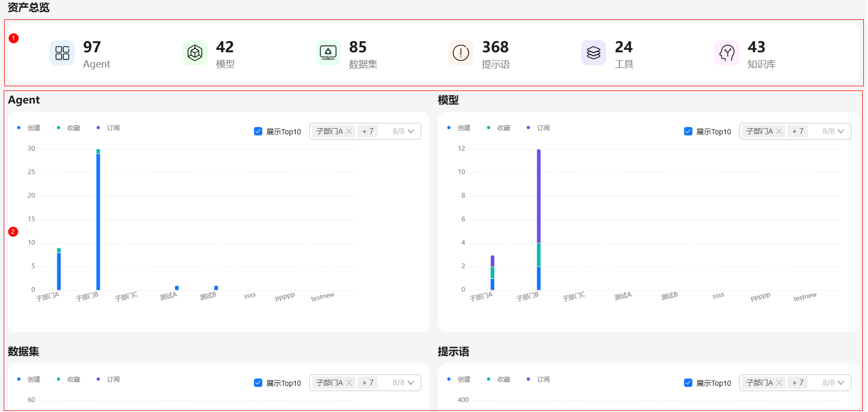Click the 数据集 monitor icon
This screenshot has width=868, height=412.
tap(328, 53)
